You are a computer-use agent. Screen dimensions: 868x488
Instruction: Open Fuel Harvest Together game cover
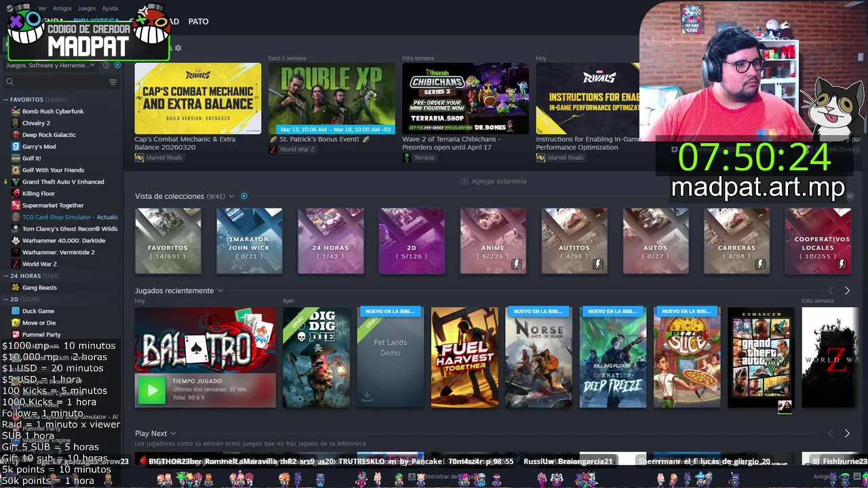pyautogui.click(x=465, y=358)
